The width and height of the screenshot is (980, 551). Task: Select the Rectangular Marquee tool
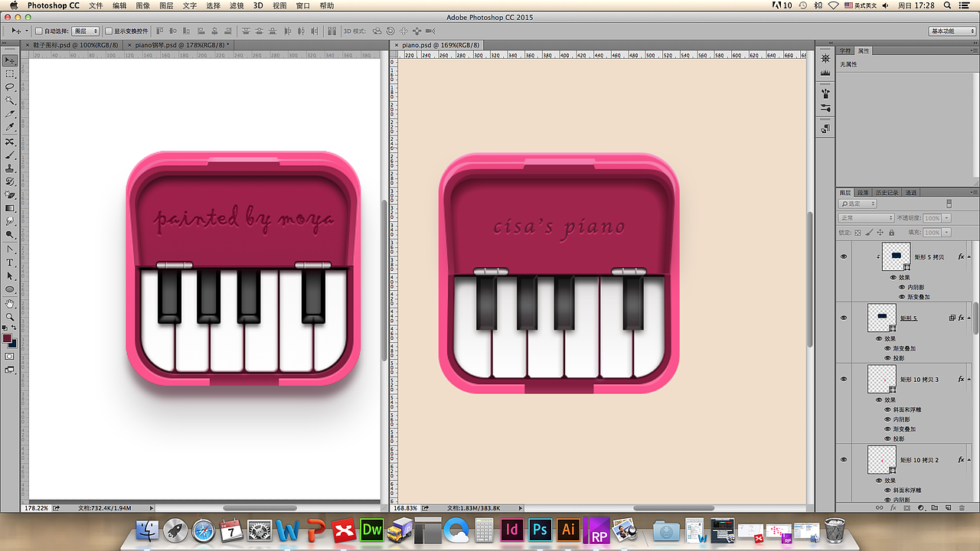coord(10,74)
